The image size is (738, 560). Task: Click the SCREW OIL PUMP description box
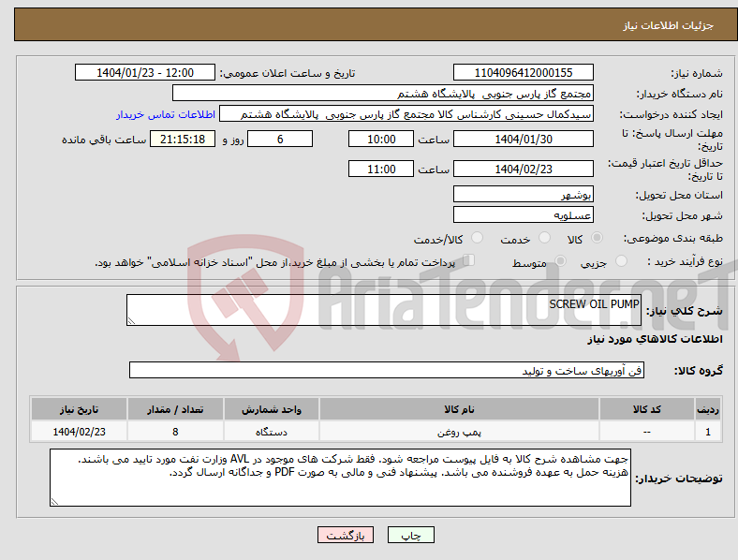click(x=384, y=310)
